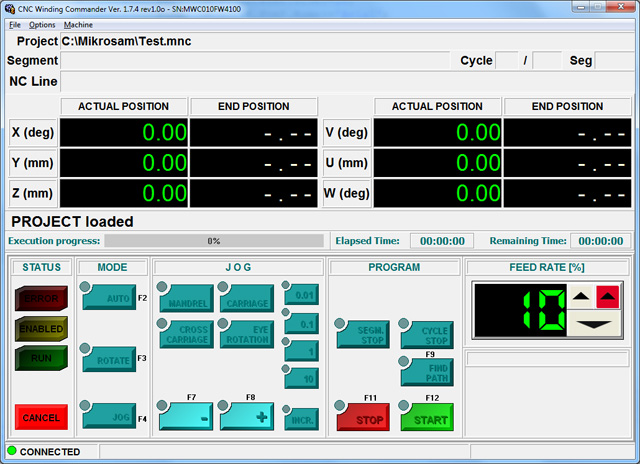Set jog increment to 10
The image size is (640, 464).
[x=302, y=379]
